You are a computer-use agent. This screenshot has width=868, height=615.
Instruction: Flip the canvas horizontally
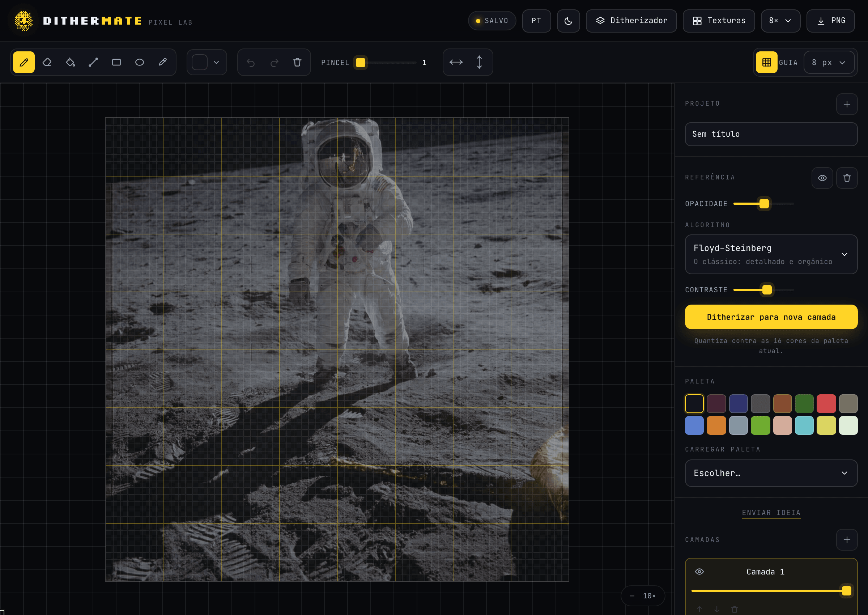pos(456,62)
